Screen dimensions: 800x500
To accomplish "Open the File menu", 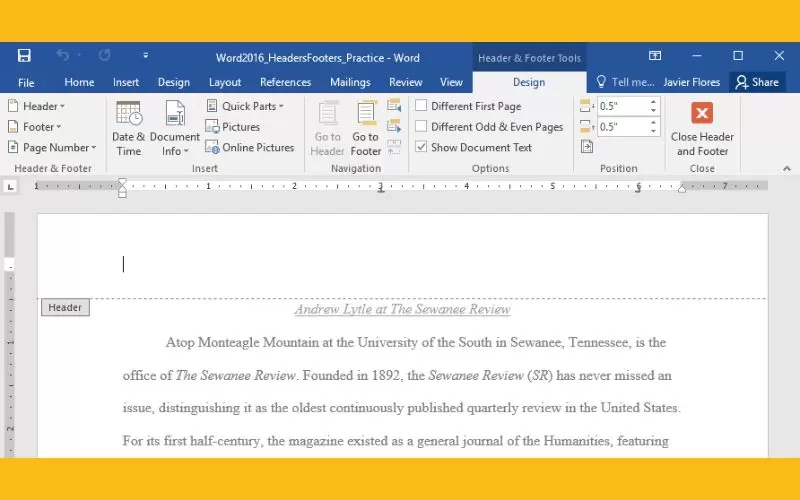I will [x=26, y=82].
